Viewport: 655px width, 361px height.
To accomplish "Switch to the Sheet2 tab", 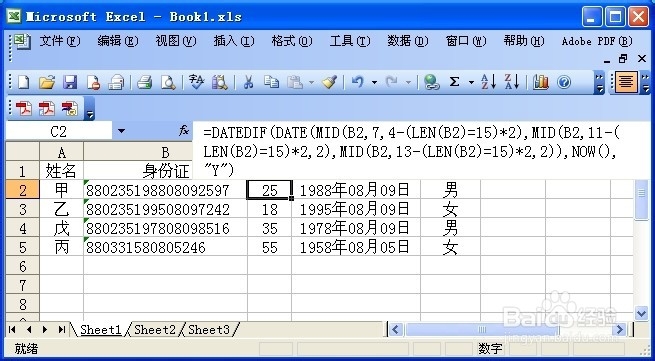I will click(x=155, y=330).
